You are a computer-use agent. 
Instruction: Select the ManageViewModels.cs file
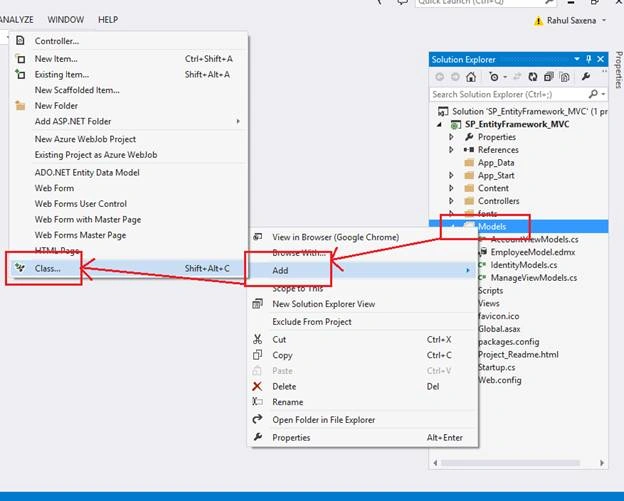[x=534, y=277]
